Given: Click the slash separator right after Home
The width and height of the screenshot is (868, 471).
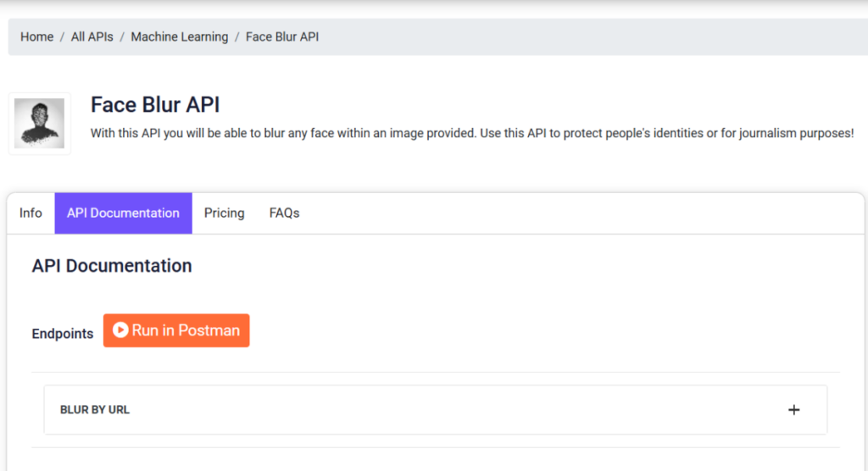Looking at the screenshot, I should click(x=62, y=36).
